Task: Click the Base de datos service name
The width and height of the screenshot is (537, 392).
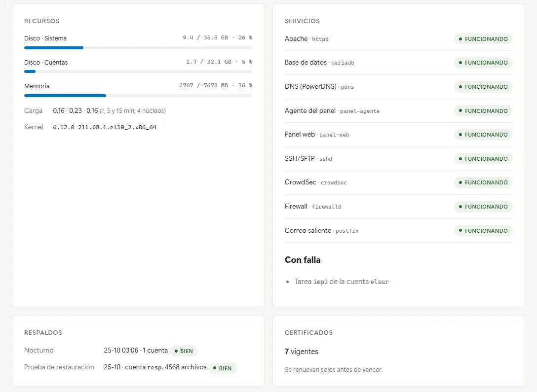Action: coord(306,62)
